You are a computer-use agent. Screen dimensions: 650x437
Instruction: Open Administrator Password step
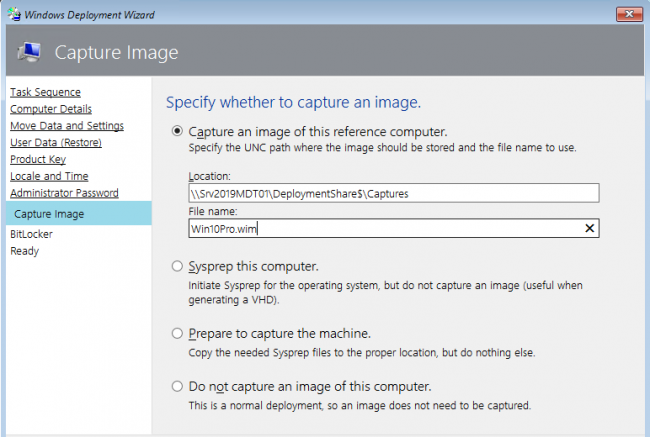click(x=64, y=193)
